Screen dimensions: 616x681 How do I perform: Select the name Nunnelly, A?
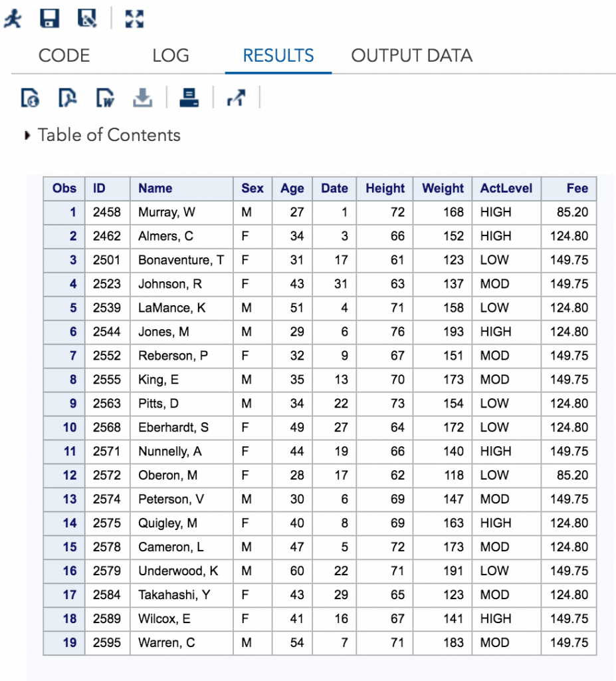pyautogui.click(x=169, y=452)
